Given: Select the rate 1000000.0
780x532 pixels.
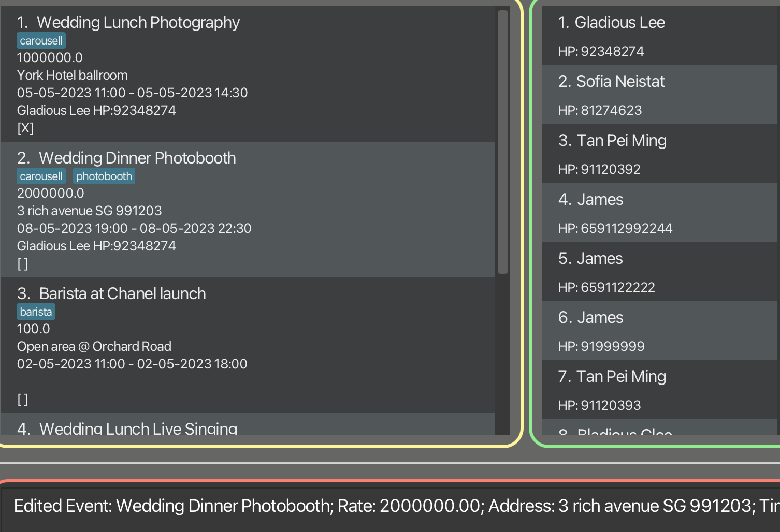Looking at the screenshot, I should pos(50,57).
